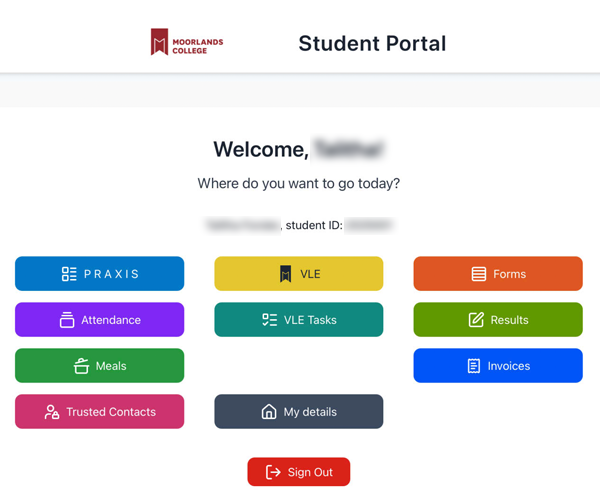Image resolution: width=600 pixels, height=500 pixels.
Task: Click the PRAXIS list icon
Action: pos(69,274)
